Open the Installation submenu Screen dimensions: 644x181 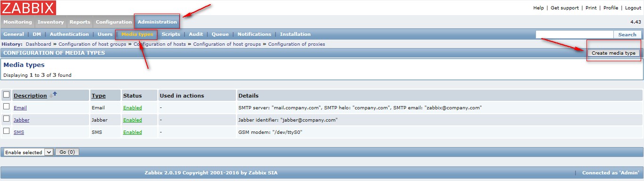coord(295,34)
